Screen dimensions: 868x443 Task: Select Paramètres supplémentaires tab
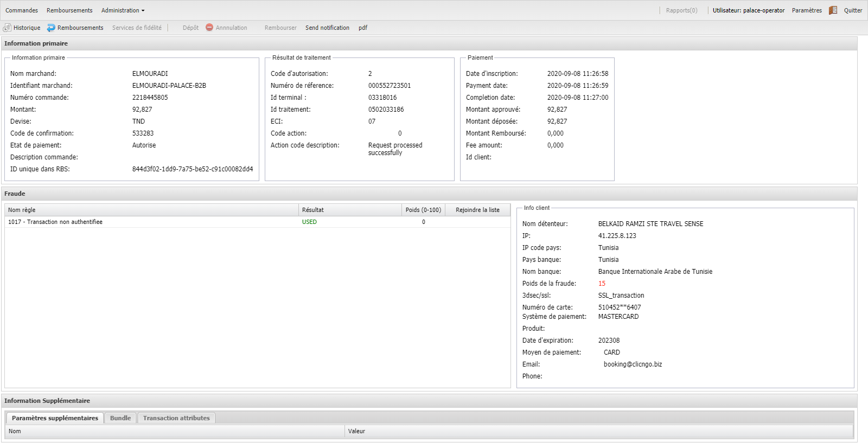[x=55, y=418]
